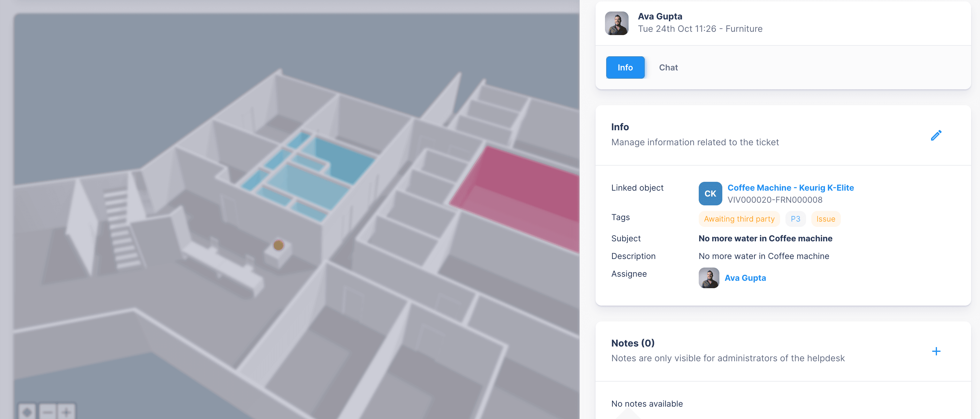Click the orange marker on the floor plan
This screenshot has height=419, width=980.
[279, 245]
